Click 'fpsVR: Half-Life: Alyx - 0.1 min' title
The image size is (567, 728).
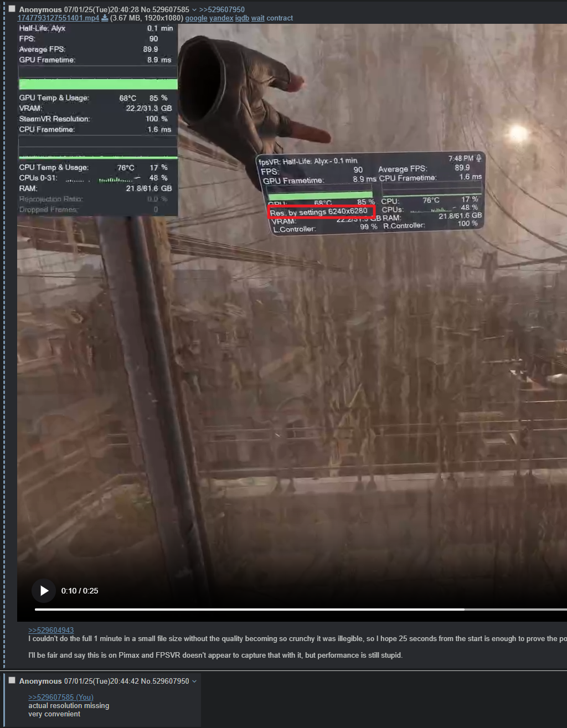click(x=308, y=161)
